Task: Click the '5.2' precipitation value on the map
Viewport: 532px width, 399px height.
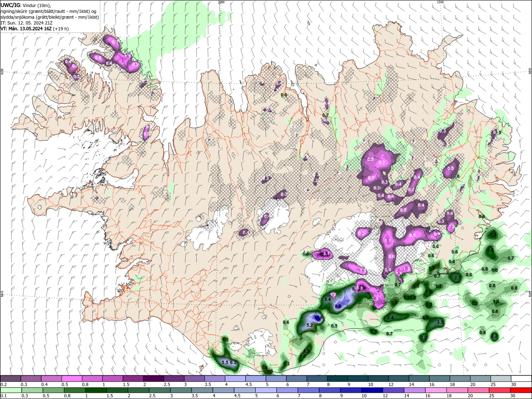Action: pyautogui.click(x=309, y=325)
